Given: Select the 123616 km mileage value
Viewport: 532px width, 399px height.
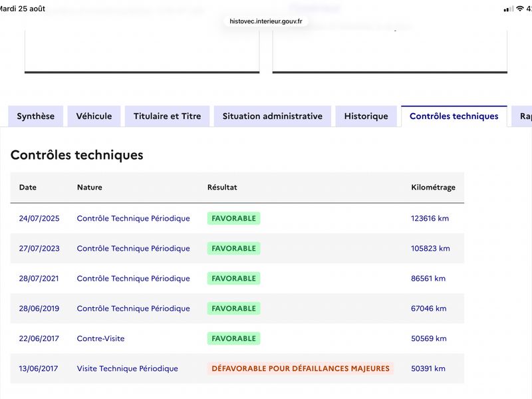Looking at the screenshot, I should 430,218.
